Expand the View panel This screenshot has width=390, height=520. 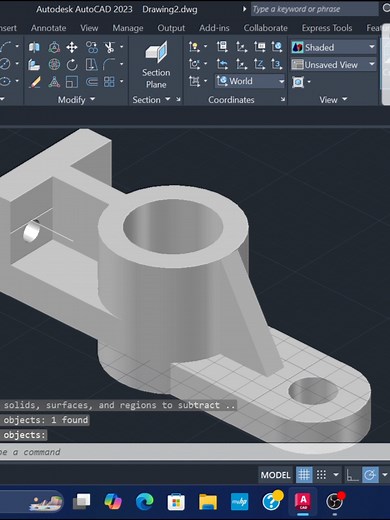point(333,100)
